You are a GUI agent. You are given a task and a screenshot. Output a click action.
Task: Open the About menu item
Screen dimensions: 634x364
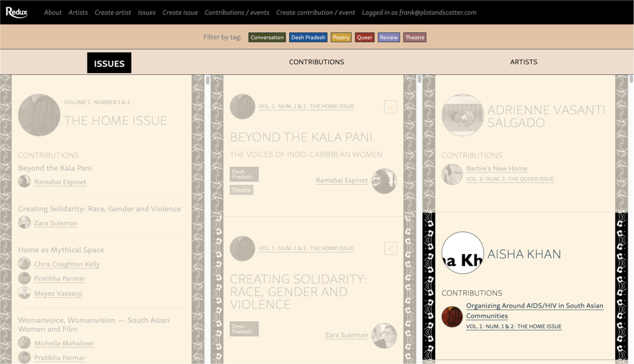[x=53, y=12]
